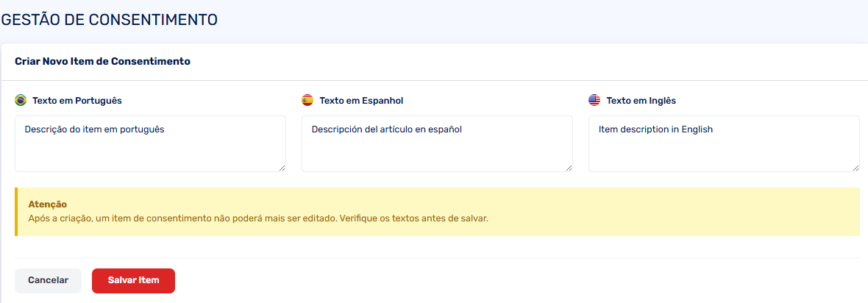The width and height of the screenshot is (868, 303).
Task: Click the "Criar Novo Item de Consentimento" heading
Action: pos(102,61)
